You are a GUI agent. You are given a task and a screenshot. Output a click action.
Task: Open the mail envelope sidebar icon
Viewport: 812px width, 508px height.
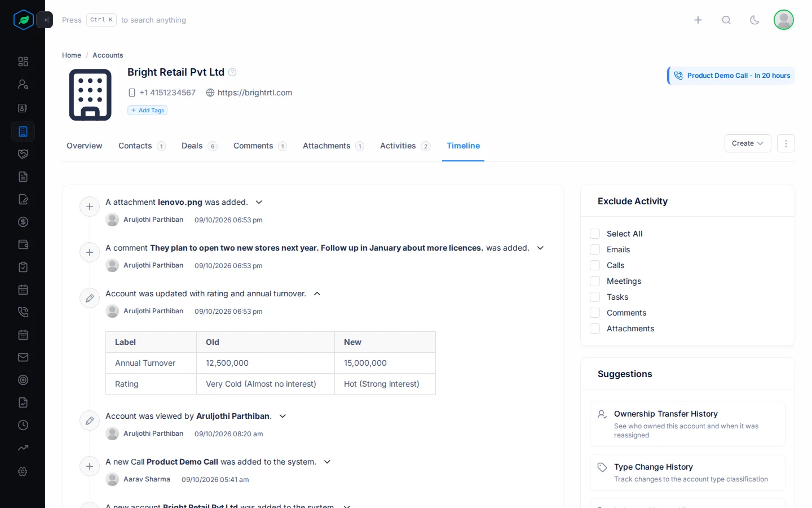pyautogui.click(x=23, y=357)
